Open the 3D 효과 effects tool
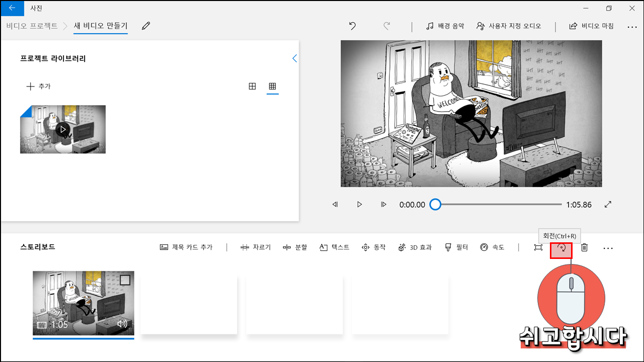Image resolution: width=644 pixels, height=362 pixels. 415,247
